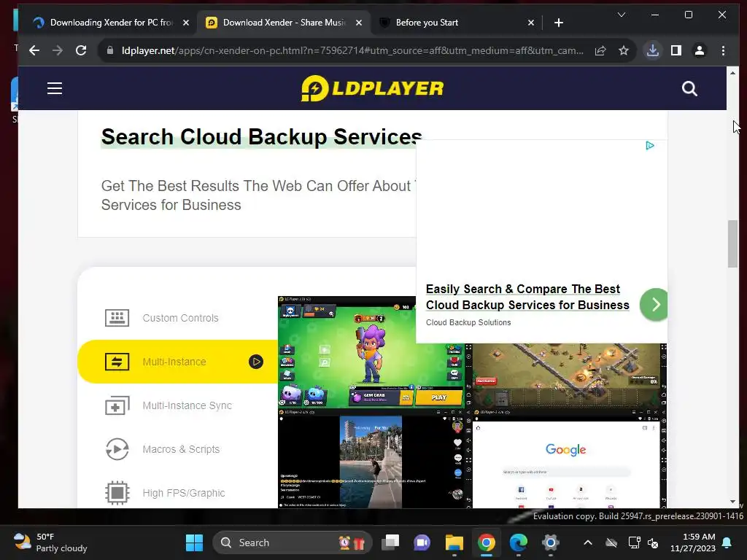Click the Multi-Instance Sync icon

[x=117, y=405]
